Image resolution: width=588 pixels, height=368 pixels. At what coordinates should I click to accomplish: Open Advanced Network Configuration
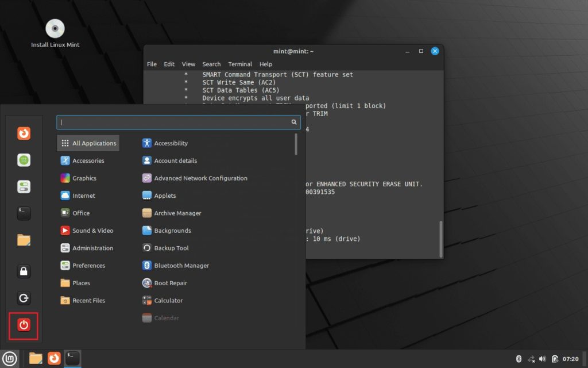tap(195, 178)
